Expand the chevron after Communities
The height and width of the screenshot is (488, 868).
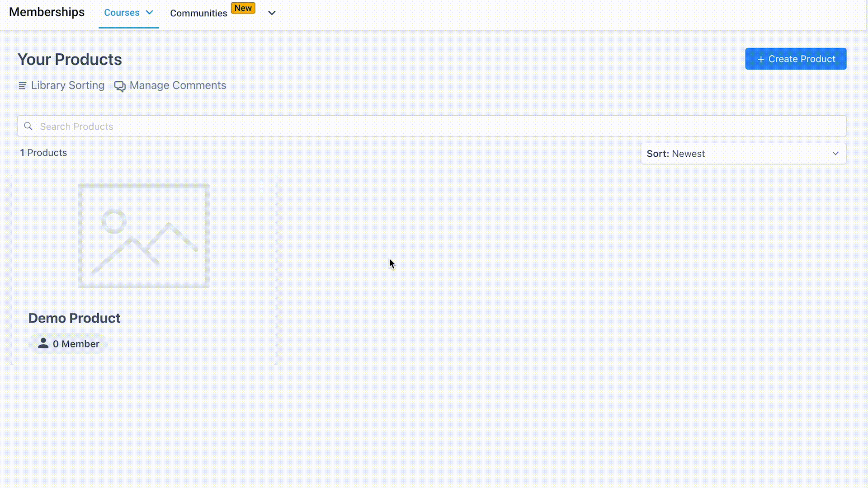[x=272, y=13]
